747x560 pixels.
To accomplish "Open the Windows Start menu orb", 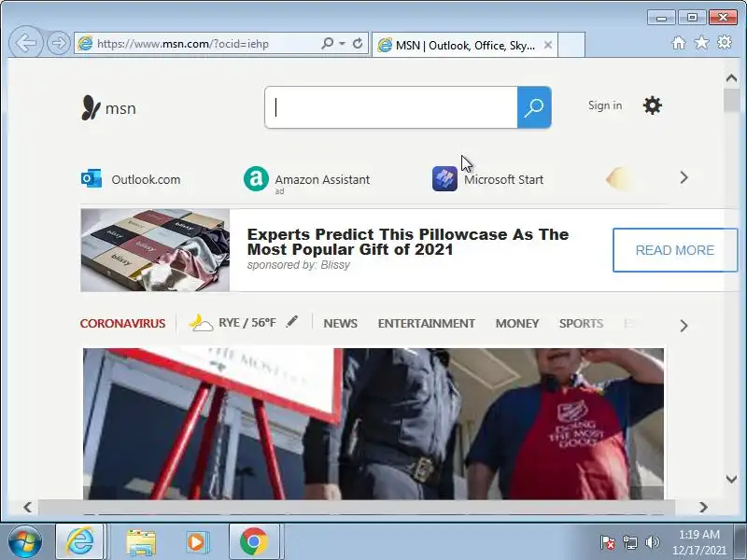I will coord(25,541).
